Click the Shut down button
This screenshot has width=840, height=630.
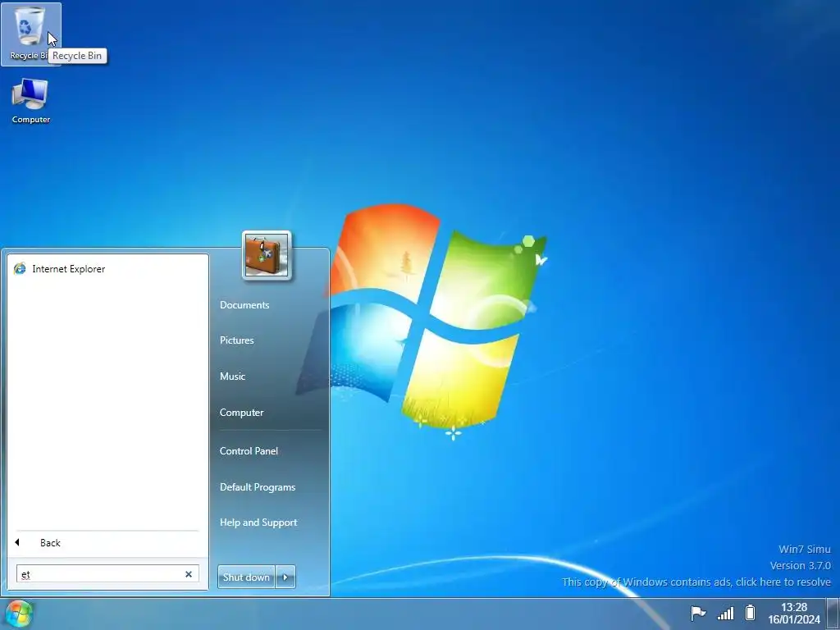pyautogui.click(x=246, y=577)
